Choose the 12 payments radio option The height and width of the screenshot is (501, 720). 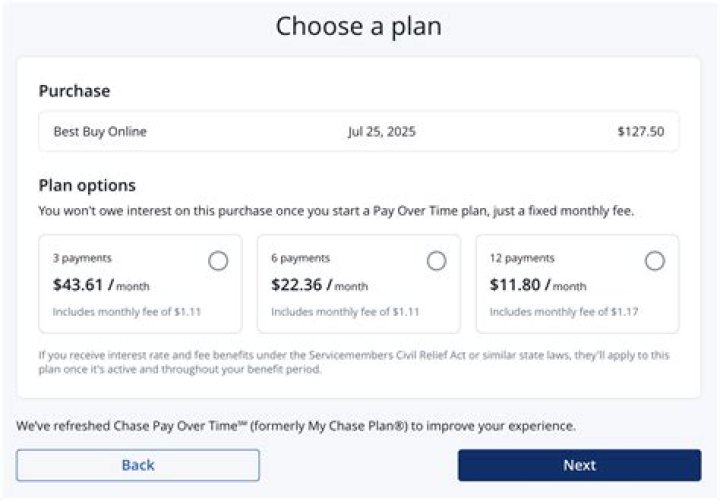654,261
